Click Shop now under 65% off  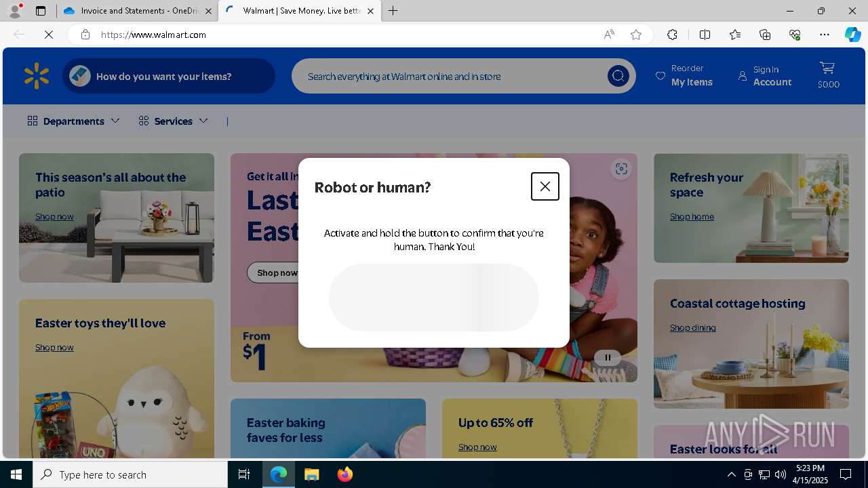coord(477,447)
